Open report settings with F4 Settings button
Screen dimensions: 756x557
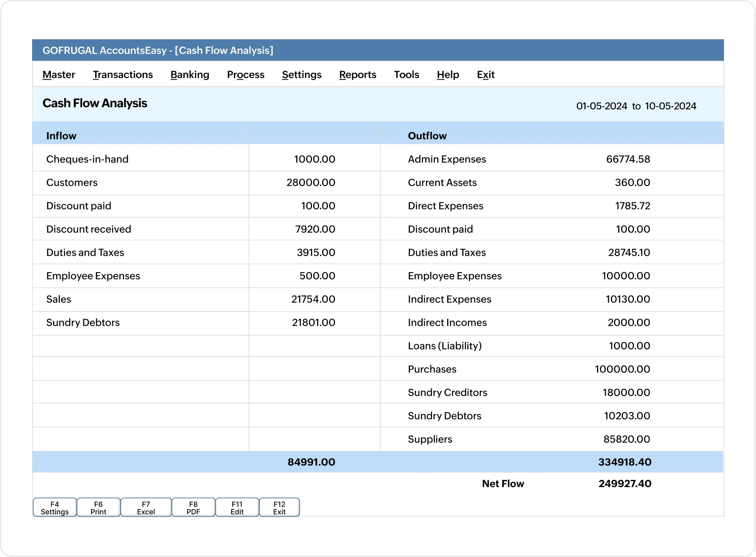click(x=54, y=507)
